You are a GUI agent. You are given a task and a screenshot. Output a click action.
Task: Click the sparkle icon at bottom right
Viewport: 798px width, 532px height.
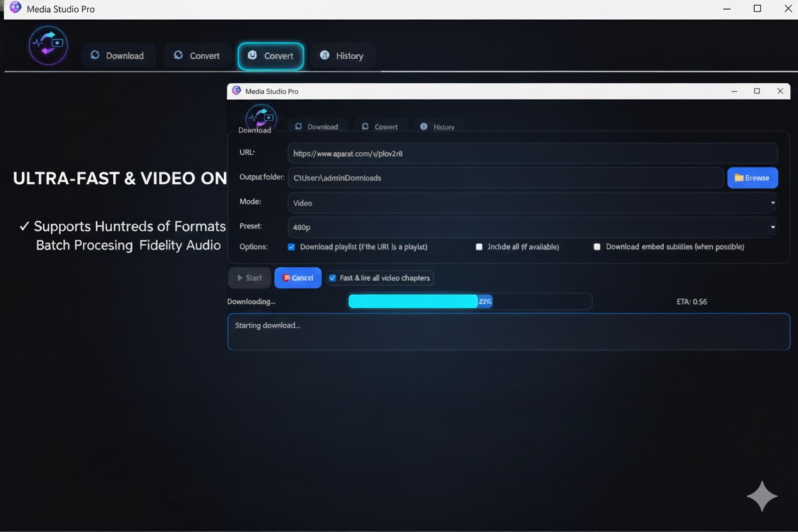pyautogui.click(x=762, y=496)
